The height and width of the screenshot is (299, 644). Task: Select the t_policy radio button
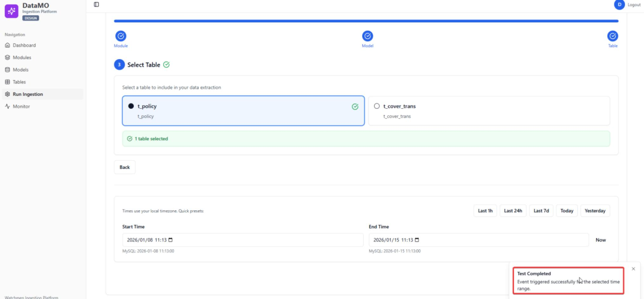(131, 106)
